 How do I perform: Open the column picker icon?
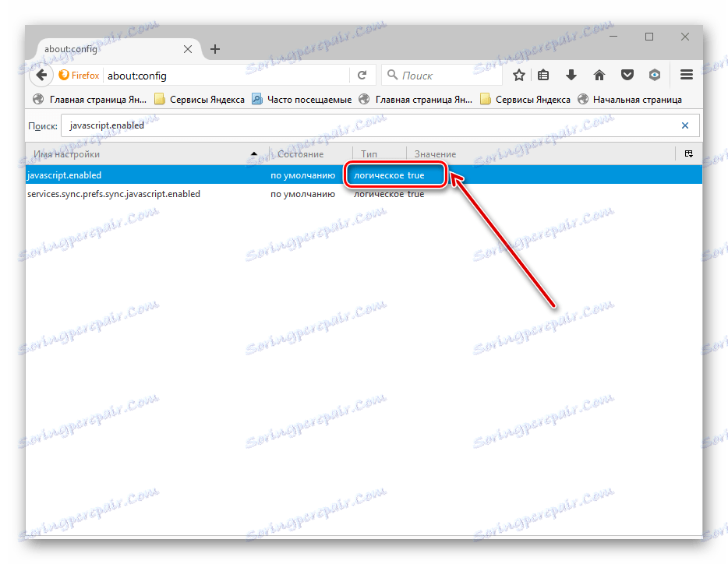pos(689,154)
